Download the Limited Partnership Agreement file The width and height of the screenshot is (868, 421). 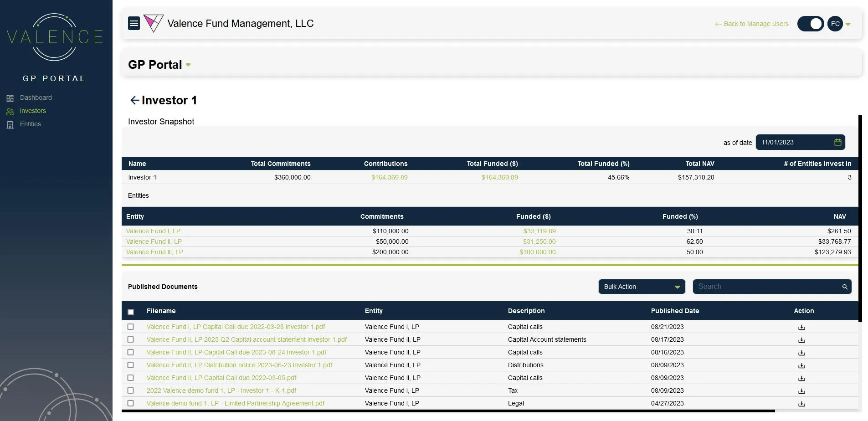coord(801,404)
